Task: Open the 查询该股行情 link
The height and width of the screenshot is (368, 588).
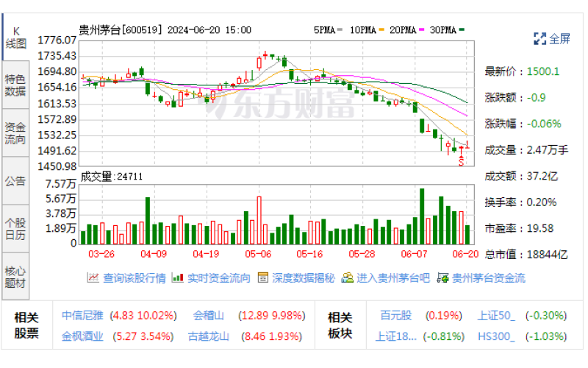Action: 135,278
